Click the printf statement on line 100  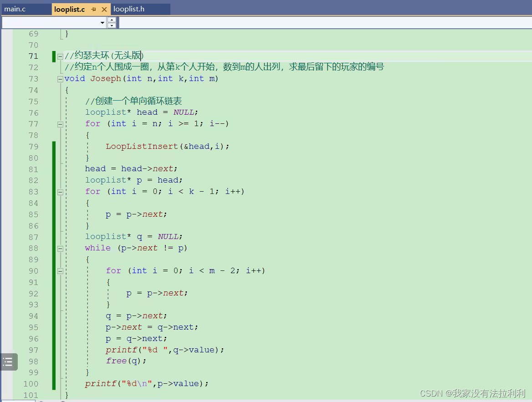(x=147, y=384)
